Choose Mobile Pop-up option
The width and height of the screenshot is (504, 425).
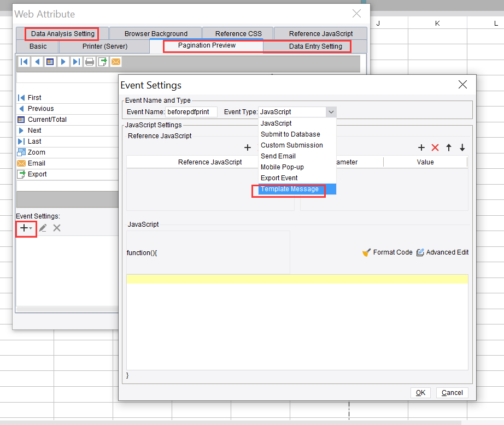(297, 167)
